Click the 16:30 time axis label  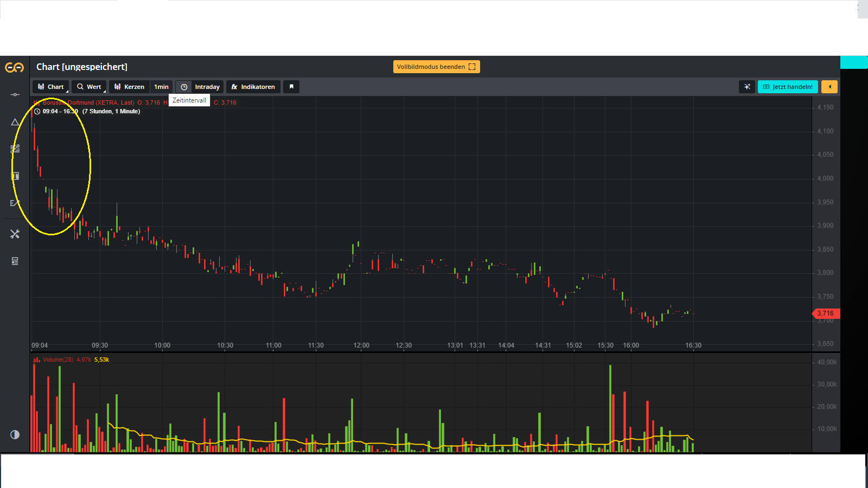point(693,345)
